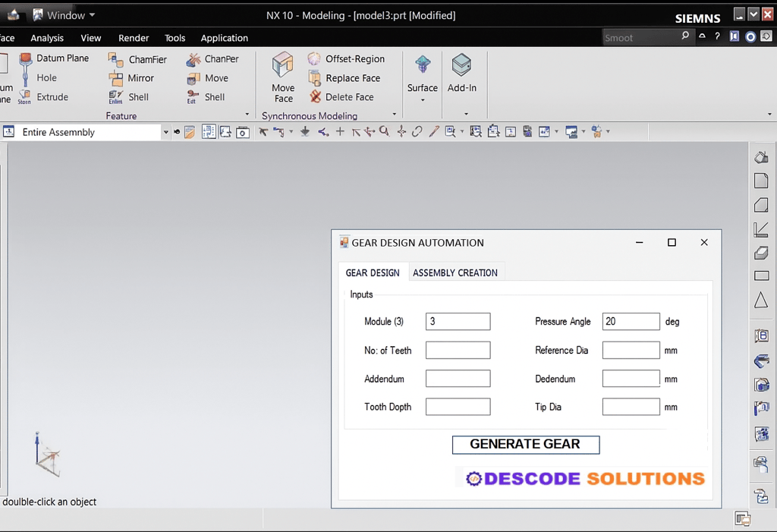Toggle the highlighted selection filter icon
Viewport: 777px width, 532px height.
209,131
